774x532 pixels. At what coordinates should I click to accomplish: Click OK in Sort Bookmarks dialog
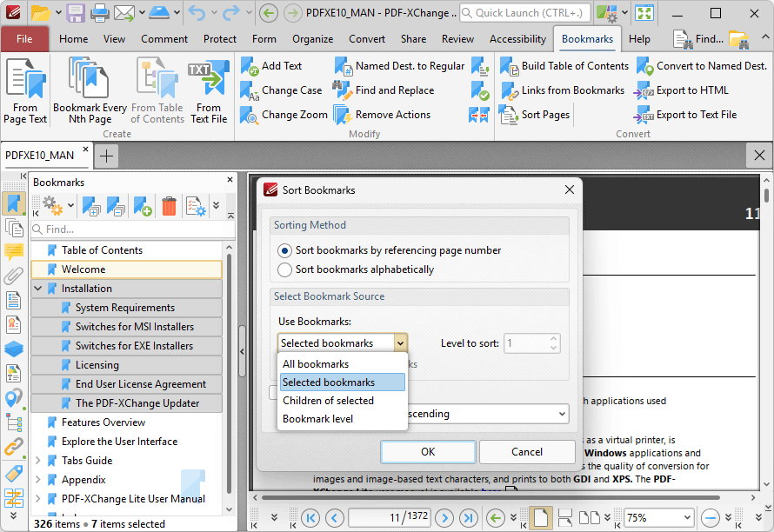[x=428, y=452]
